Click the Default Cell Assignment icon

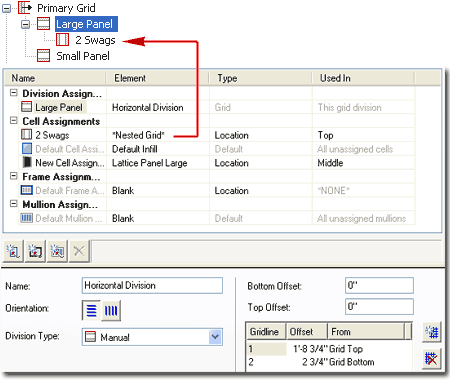coord(27,149)
